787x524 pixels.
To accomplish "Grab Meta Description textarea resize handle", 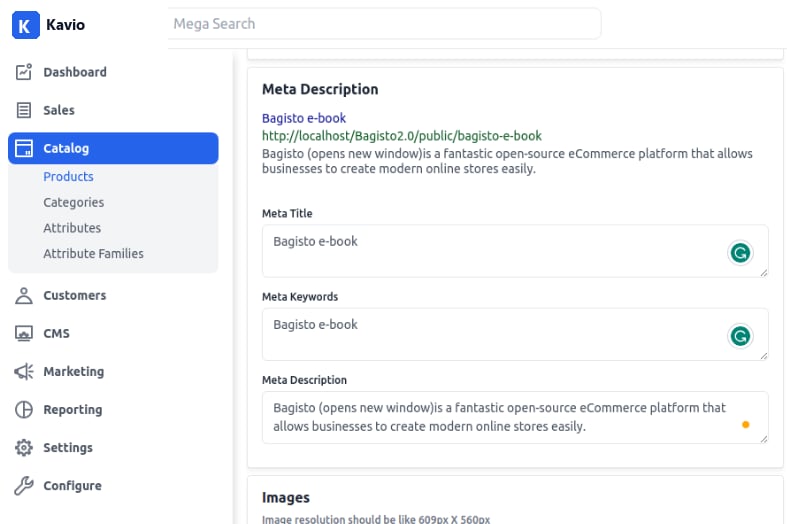I will [x=763, y=439].
